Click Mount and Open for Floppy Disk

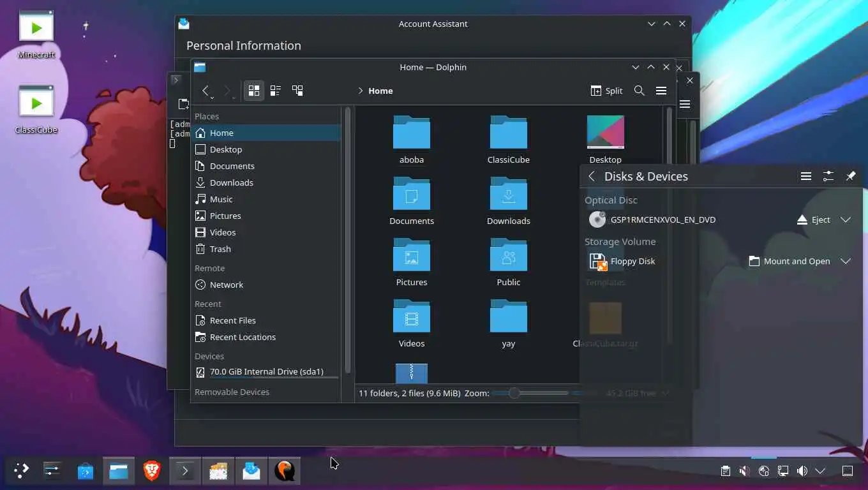coord(789,261)
